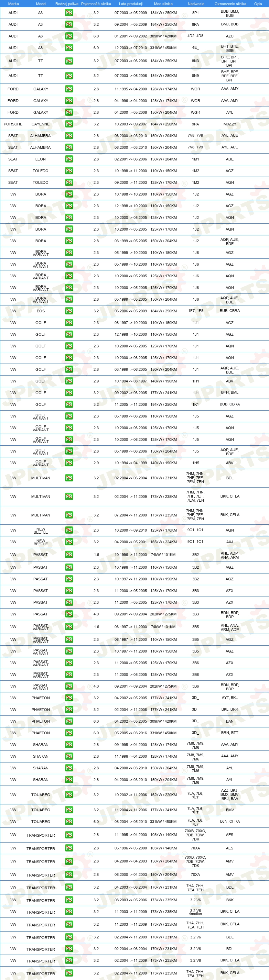The height and width of the screenshot is (980, 269).
Task: Click fuel icon in Bora Variant 2.8 row
Action: pyautogui.click(x=69, y=299)
